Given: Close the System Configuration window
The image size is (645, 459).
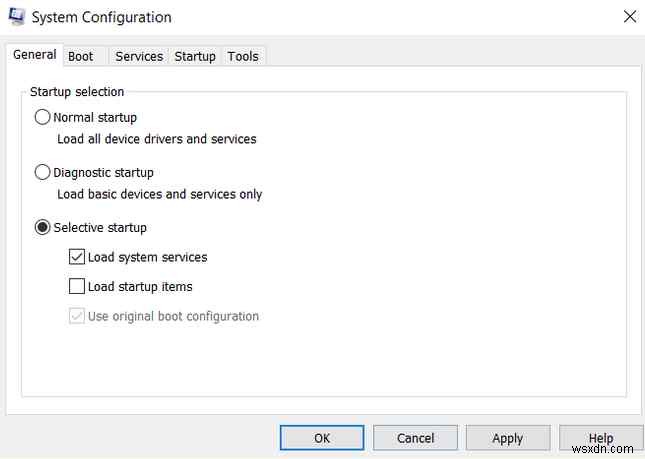Looking at the screenshot, I should pos(629,16).
